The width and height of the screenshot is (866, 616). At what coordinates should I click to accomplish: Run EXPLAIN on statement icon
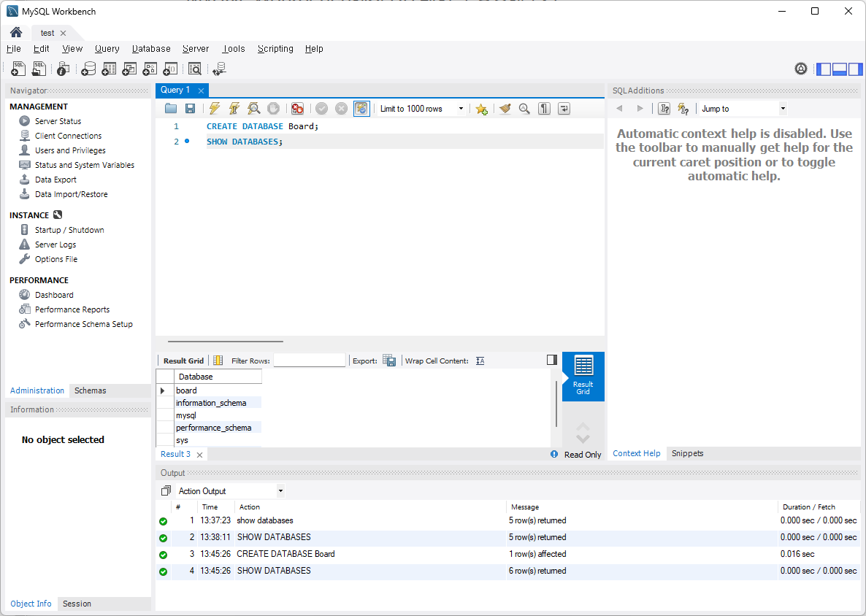point(253,109)
